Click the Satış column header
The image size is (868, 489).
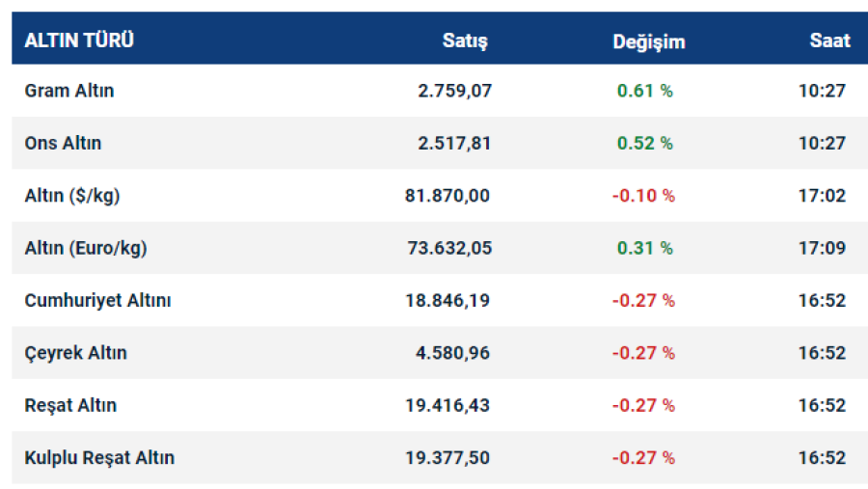tap(465, 41)
